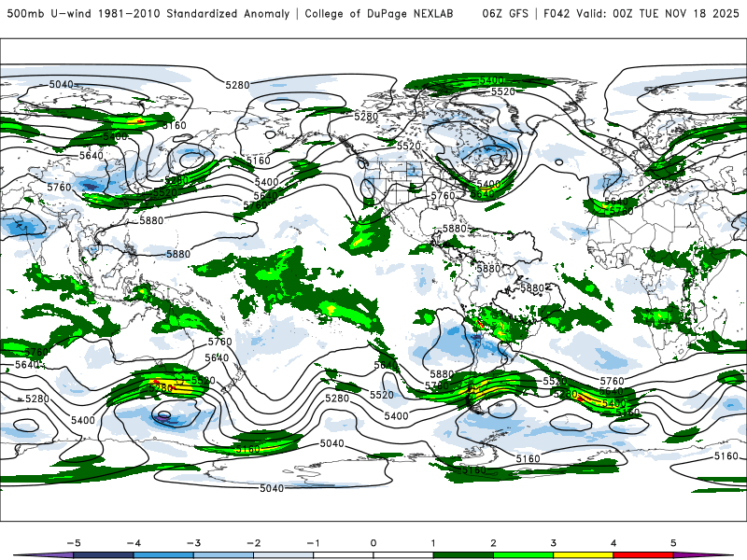This screenshot has height=560, width=747.
Task: Click the '-5' colorbar tick label
Action: coord(74,543)
